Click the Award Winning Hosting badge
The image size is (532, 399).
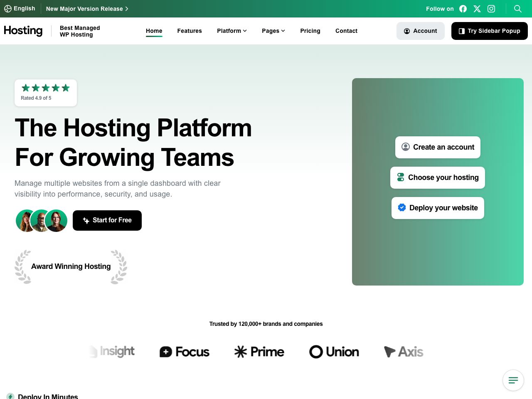(71, 266)
